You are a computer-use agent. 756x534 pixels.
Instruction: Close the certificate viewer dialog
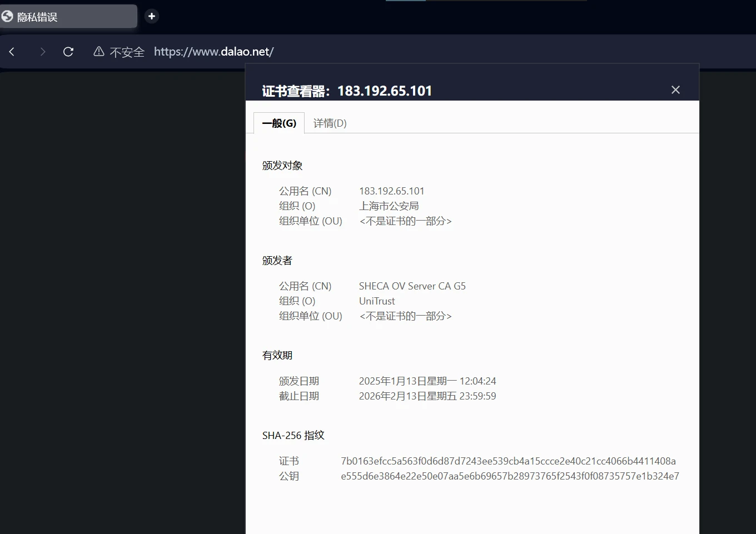675,90
